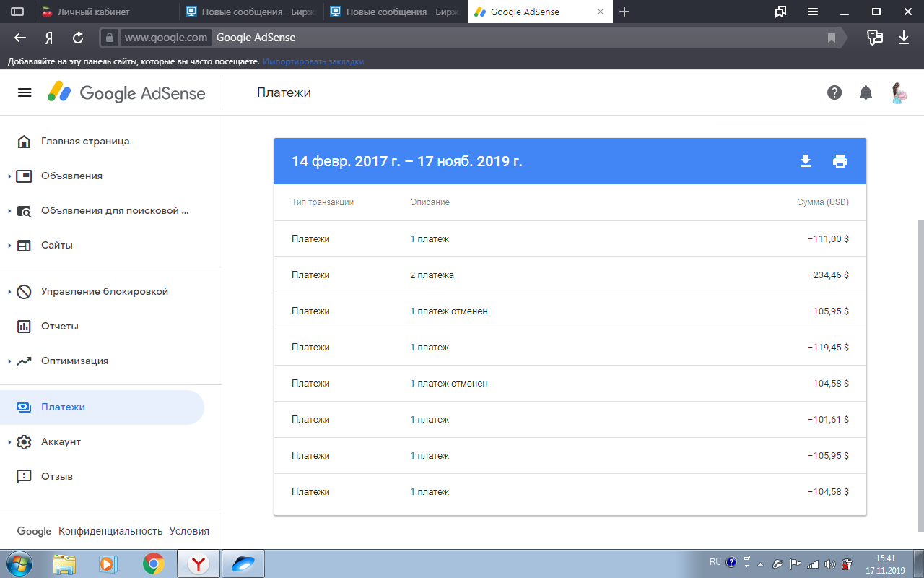Click the Импортировать закладки link
The width and height of the screenshot is (924, 578).
[313, 62]
